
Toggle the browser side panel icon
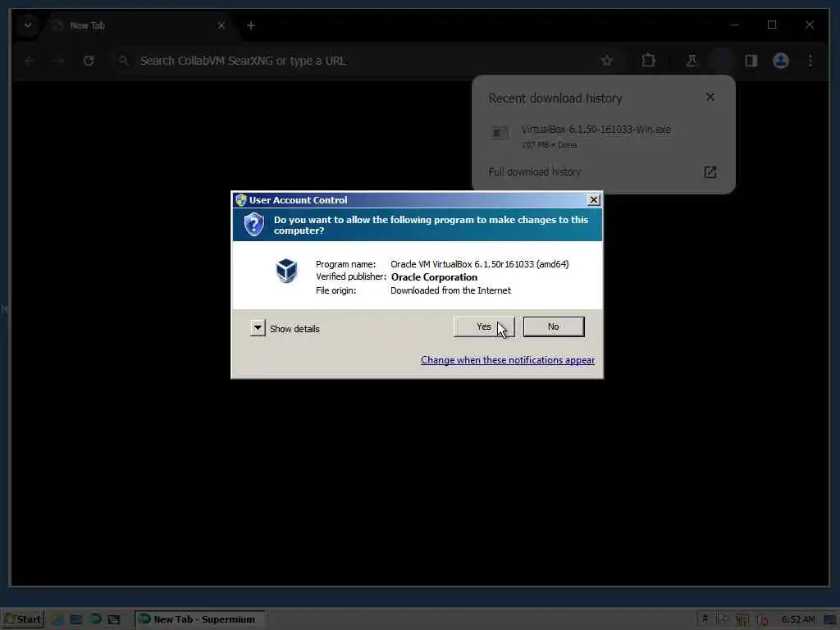(x=751, y=61)
